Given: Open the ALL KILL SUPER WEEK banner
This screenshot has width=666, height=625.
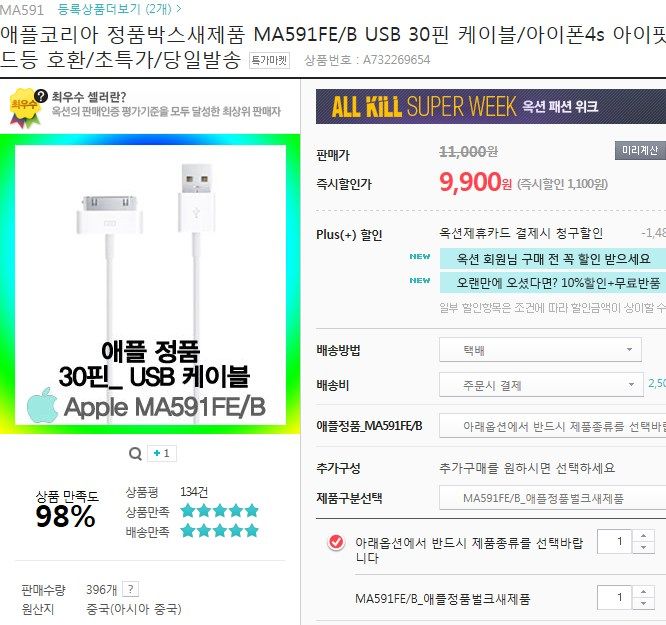Looking at the screenshot, I should pyautogui.click(x=491, y=106).
